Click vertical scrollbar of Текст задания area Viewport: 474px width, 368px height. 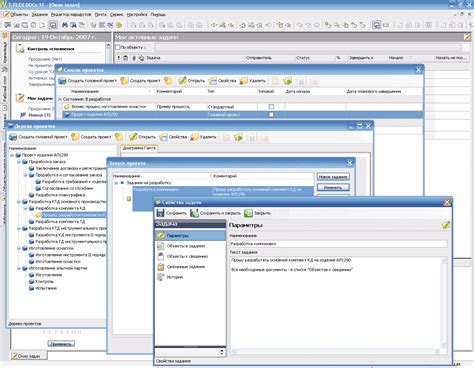pos(444,302)
